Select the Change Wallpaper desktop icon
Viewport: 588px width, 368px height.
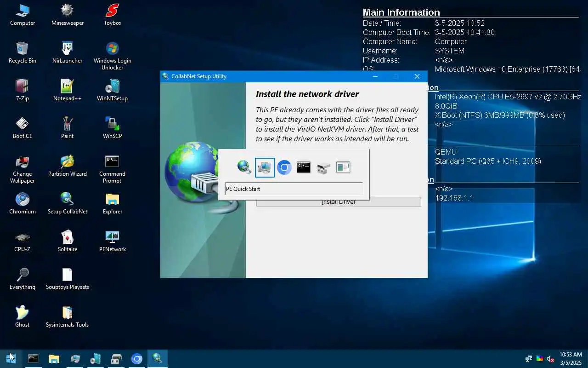point(22,169)
